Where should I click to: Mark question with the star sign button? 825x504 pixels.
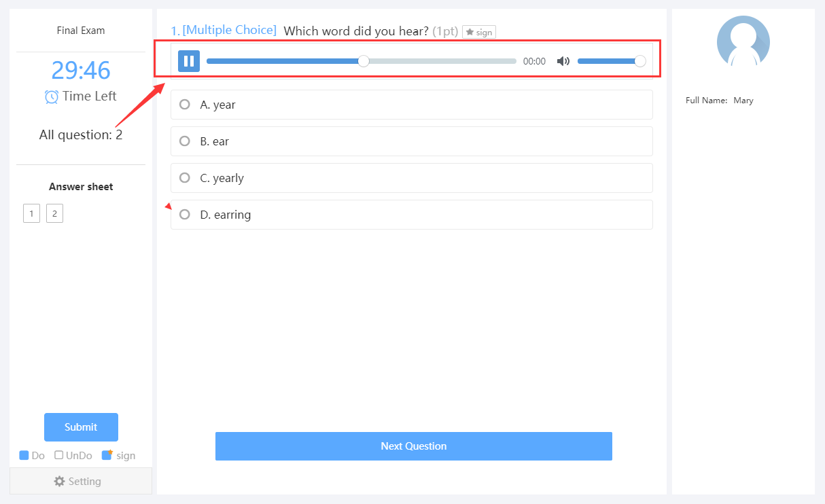[479, 32]
